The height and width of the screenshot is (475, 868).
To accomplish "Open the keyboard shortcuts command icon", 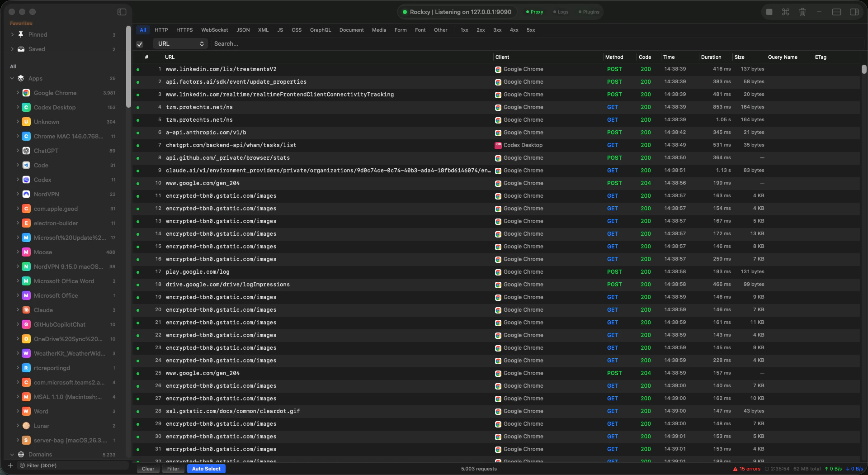I will (785, 12).
